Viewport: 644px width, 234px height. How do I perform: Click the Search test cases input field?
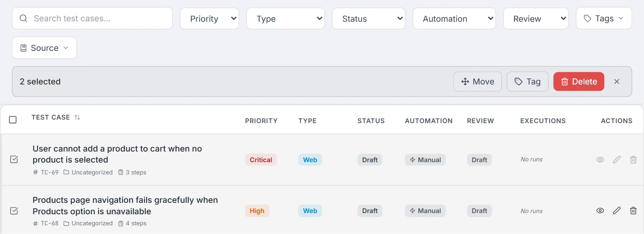(92, 18)
